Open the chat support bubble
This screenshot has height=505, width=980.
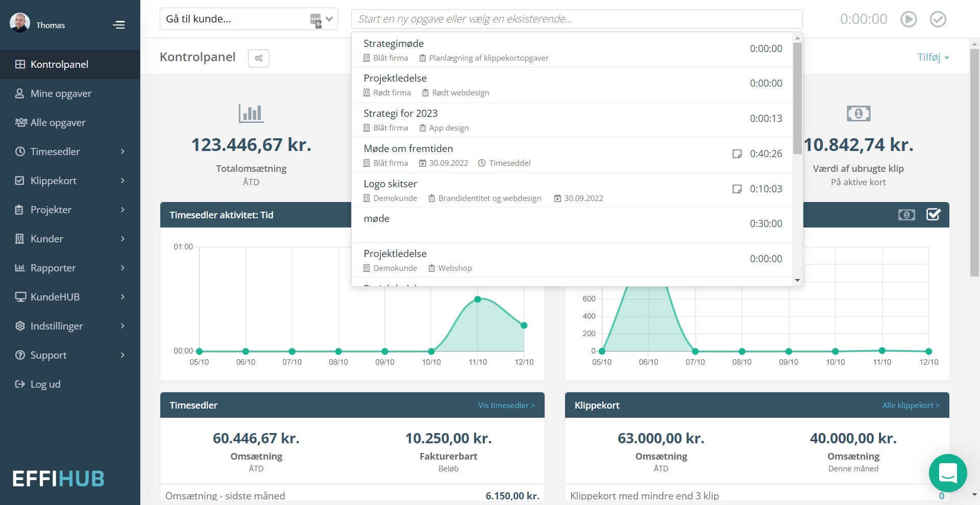point(948,473)
